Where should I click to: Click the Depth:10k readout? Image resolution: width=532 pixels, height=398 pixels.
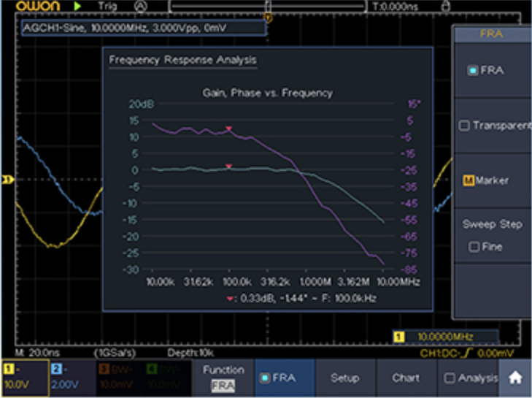tap(190, 353)
